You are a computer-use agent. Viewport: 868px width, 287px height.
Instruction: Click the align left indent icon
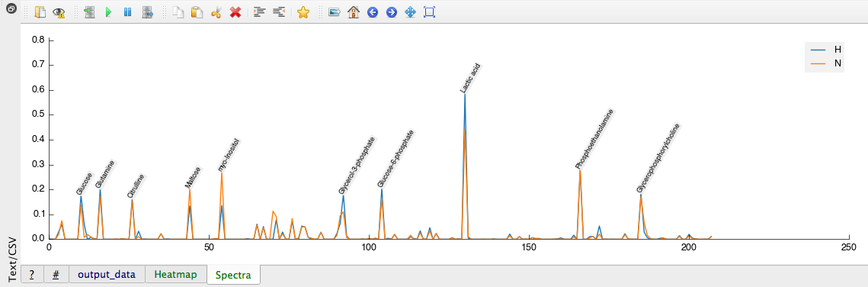[259, 12]
